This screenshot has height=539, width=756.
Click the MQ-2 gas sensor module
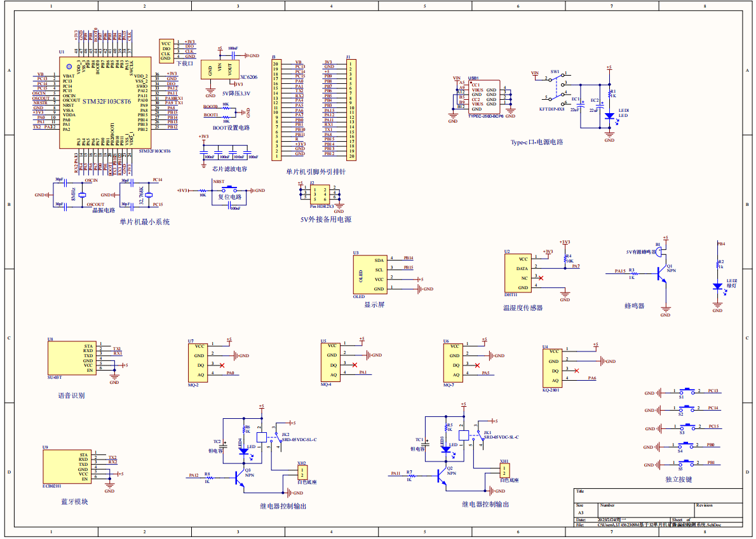pos(198,364)
